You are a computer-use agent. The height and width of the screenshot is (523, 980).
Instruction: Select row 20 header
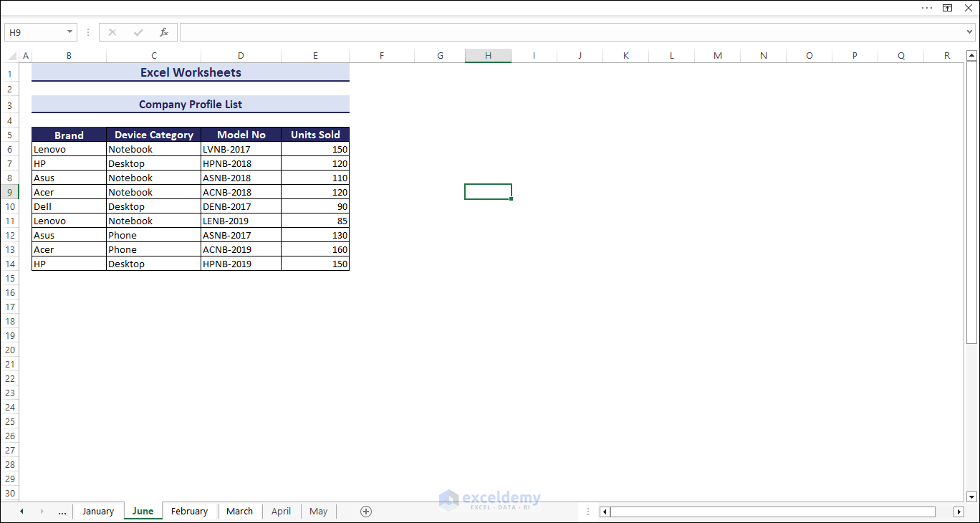click(x=10, y=350)
